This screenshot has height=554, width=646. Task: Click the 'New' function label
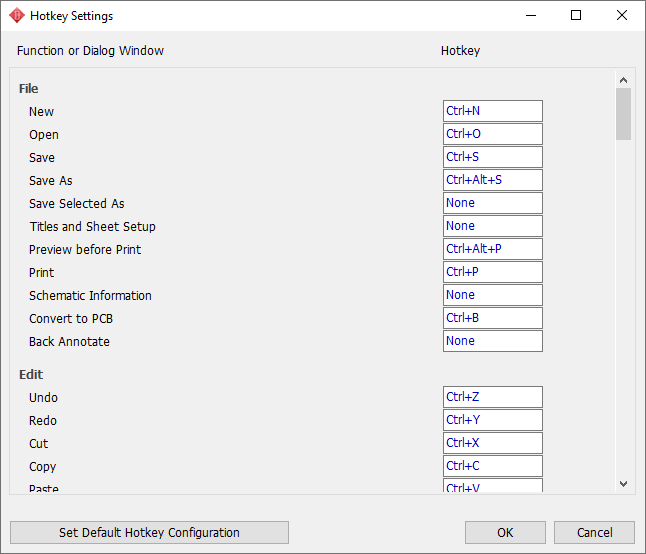[x=41, y=112]
